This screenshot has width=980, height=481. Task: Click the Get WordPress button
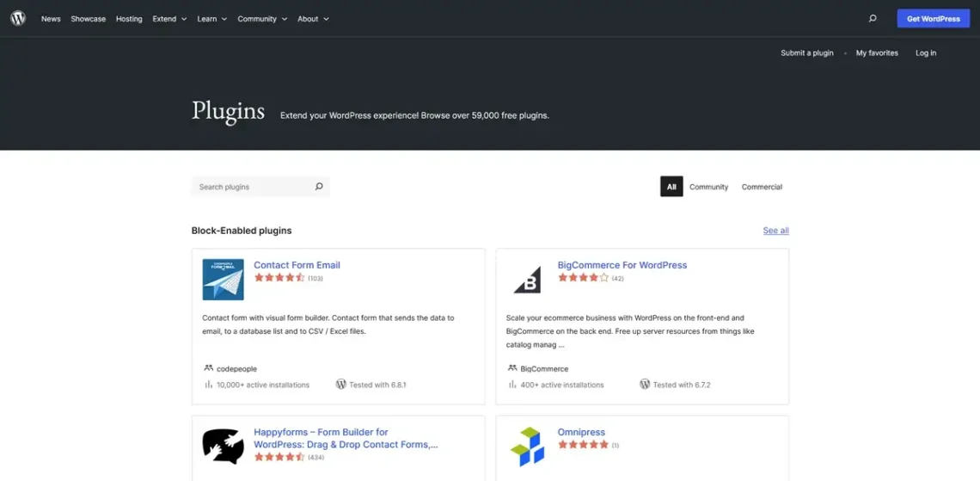point(933,19)
